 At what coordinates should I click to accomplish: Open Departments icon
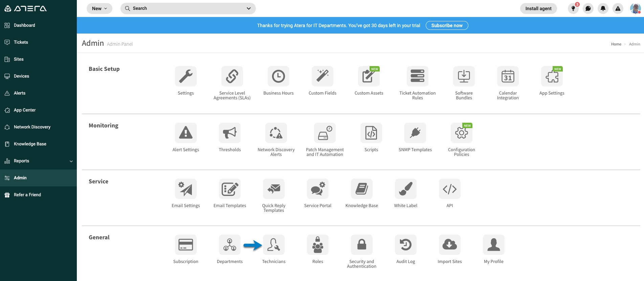coord(230,245)
